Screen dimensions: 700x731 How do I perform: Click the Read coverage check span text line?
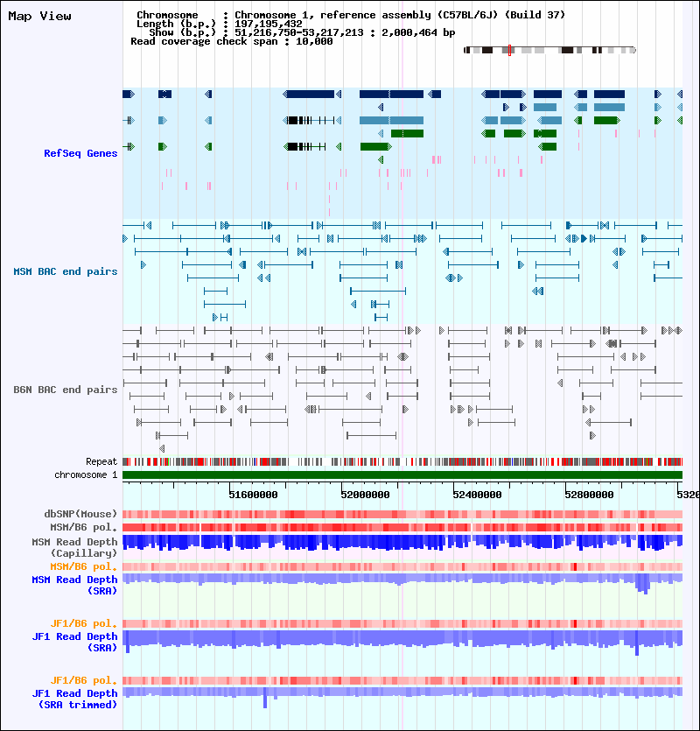tap(232, 41)
